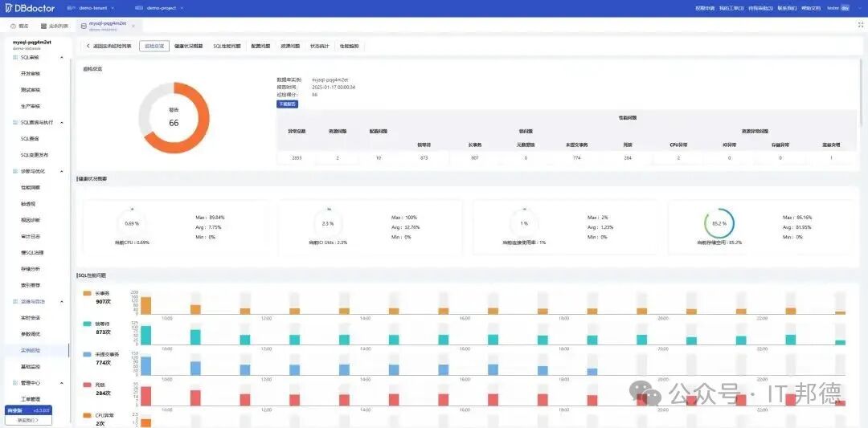This screenshot has width=868, height=428.
Task: Click the 85.2 % storage gauge
Action: pos(719,223)
